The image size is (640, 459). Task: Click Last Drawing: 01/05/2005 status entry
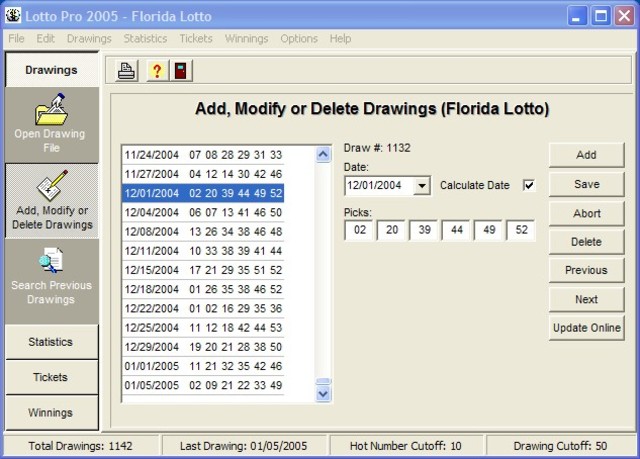[x=244, y=446]
